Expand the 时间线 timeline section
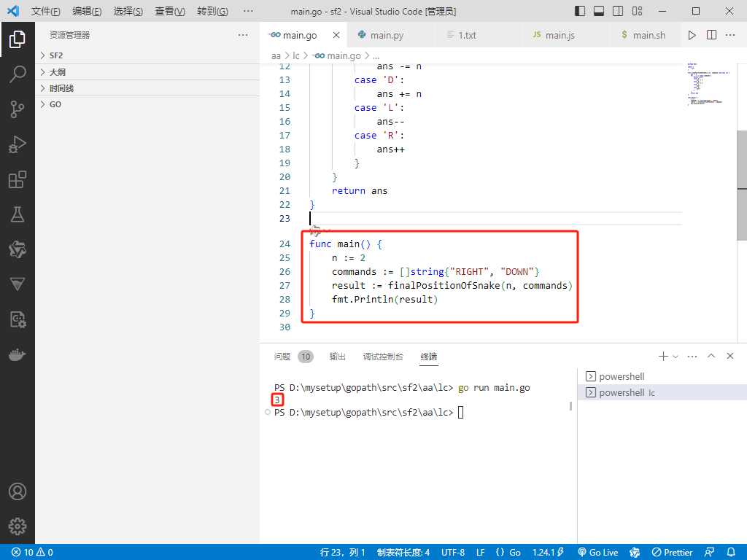This screenshot has width=747, height=560. tap(147, 88)
